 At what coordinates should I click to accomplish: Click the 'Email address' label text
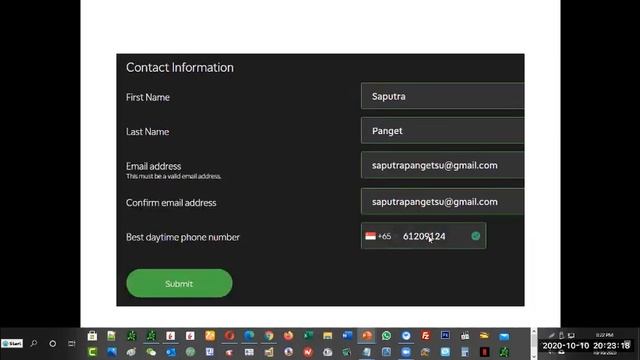tap(153, 166)
